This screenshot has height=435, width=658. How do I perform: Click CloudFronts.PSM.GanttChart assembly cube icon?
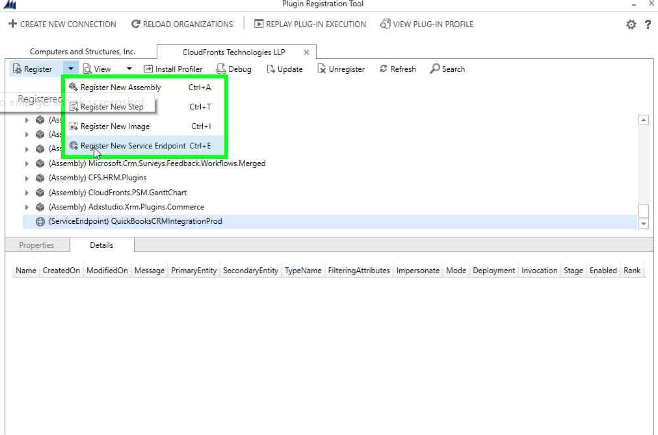click(40, 193)
